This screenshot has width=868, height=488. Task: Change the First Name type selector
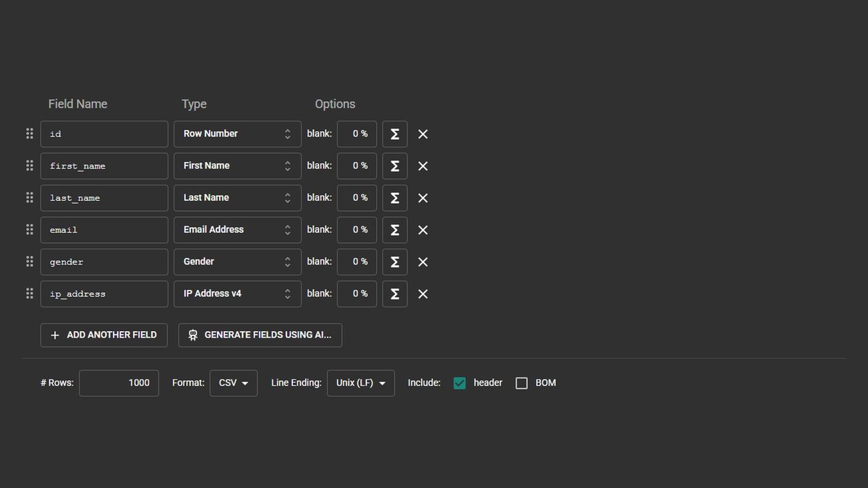pyautogui.click(x=237, y=166)
